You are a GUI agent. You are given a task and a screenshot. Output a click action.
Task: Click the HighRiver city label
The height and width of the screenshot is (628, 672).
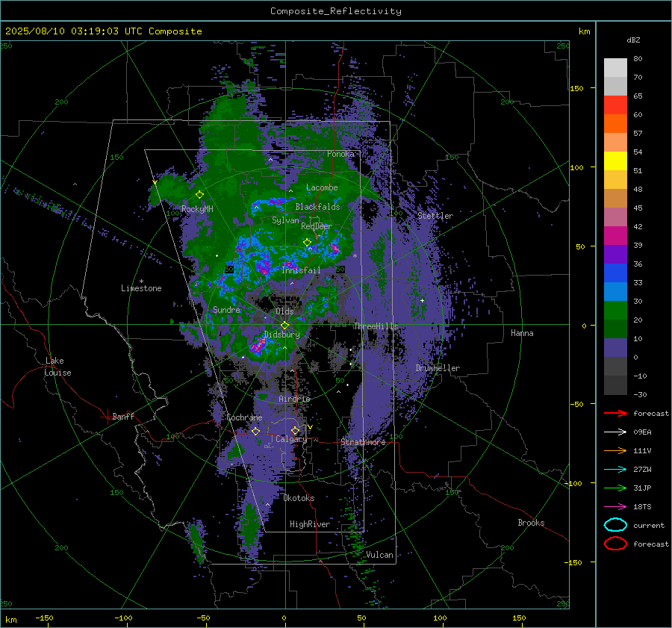310,524
